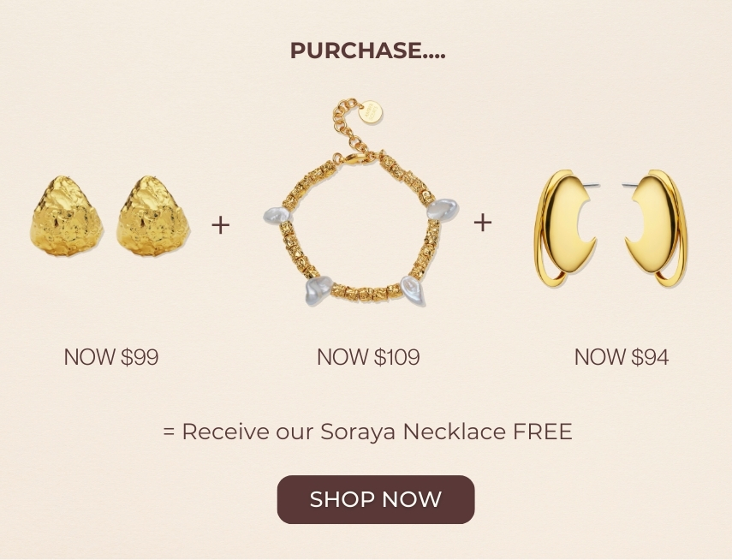The image size is (732, 560).
Task: Select the left textured gold nugget earring
Action: 67,217
